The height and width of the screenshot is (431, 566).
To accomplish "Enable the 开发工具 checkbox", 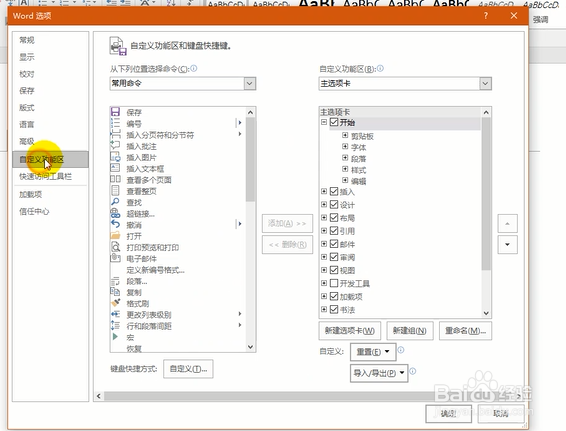I will (334, 283).
